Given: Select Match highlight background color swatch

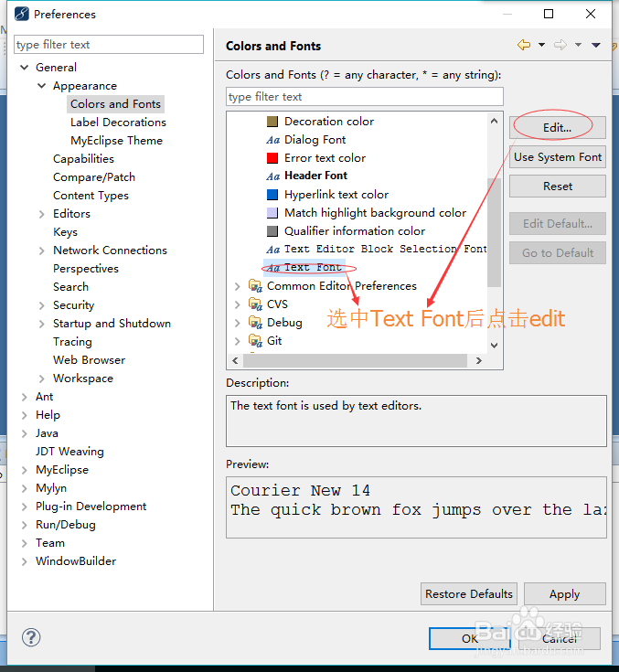Looking at the screenshot, I should click(272, 213).
